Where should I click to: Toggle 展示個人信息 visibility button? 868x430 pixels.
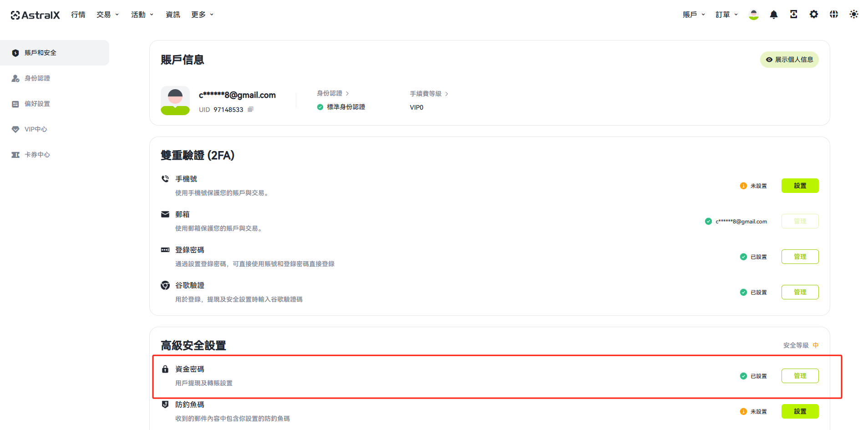pyautogui.click(x=789, y=60)
